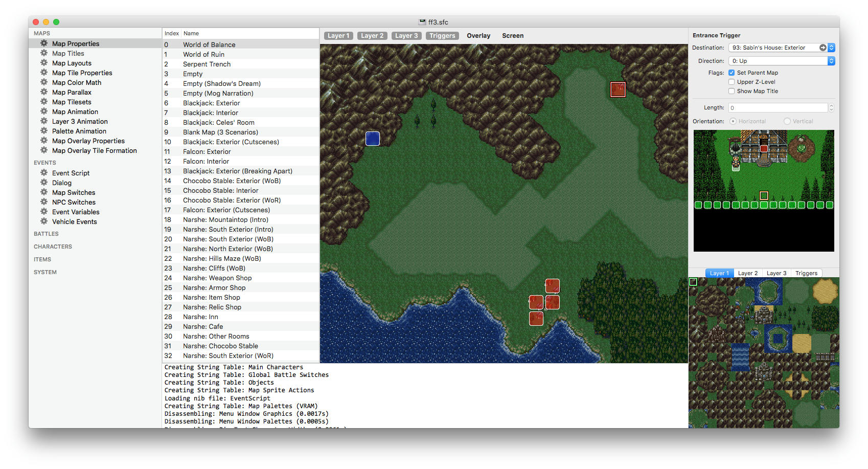Click the gear icon beside Vehicle Events
This screenshot has height=469, width=868.
click(44, 221)
